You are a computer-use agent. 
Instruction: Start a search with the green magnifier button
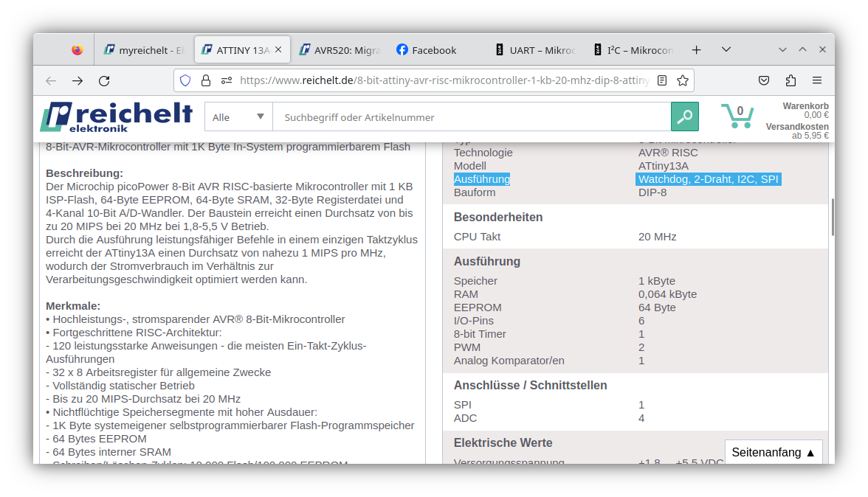[x=684, y=117]
